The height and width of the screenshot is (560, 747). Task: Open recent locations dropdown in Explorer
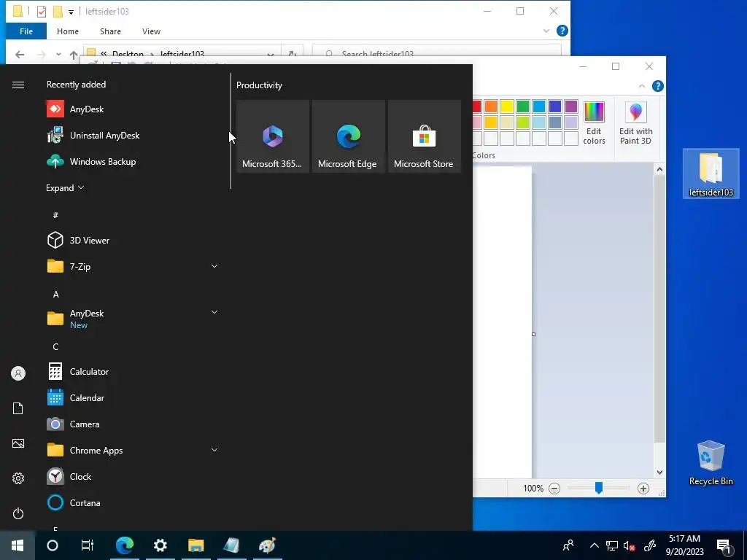(x=58, y=55)
